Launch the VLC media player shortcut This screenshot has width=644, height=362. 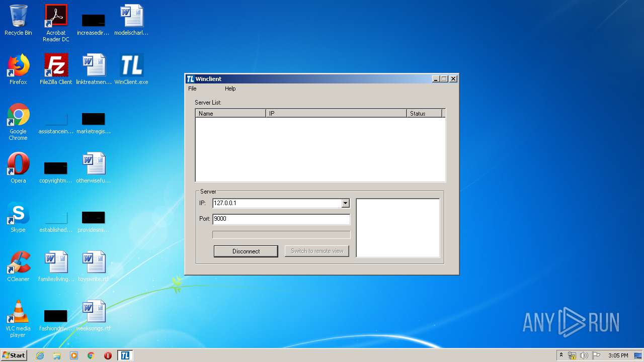[18, 319]
